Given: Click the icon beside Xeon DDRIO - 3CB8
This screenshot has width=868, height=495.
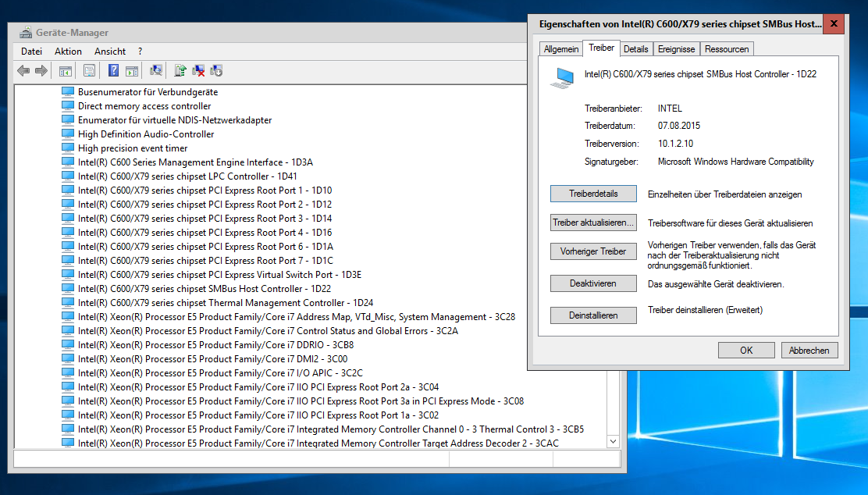Looking at the screenshot, I should (x=68, y=344).
